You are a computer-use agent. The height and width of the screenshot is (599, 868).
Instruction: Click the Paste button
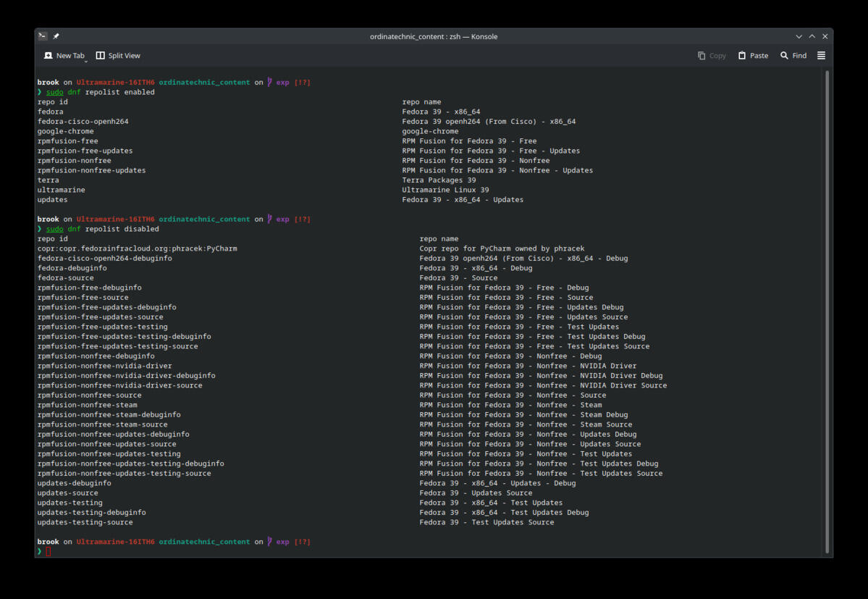tap(753, 55)
